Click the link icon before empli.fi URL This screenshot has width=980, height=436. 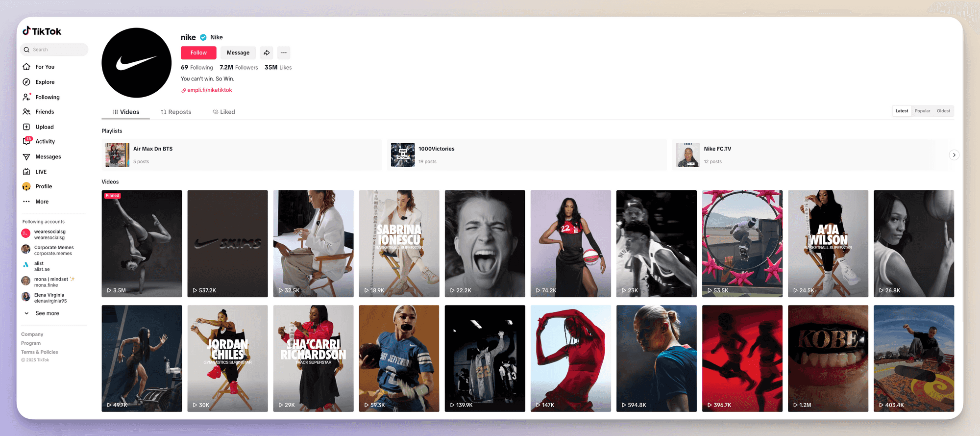click(x=184, y=90)
